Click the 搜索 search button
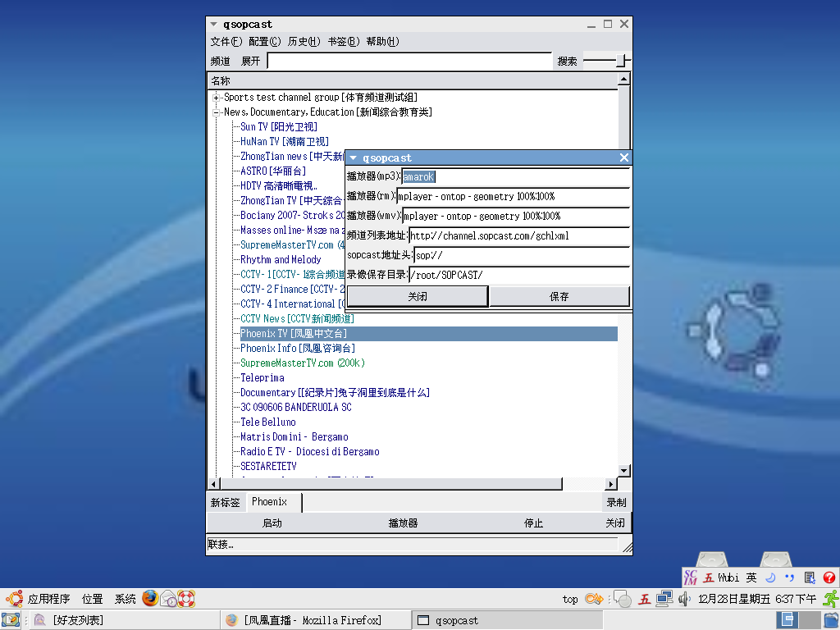 click(568, 61)
